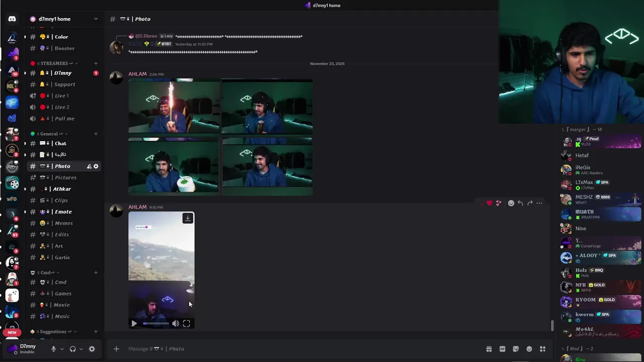This screenshot has width=644, height=362.
Task: Open the gift Nitro icon
Action: coord(489,349)
